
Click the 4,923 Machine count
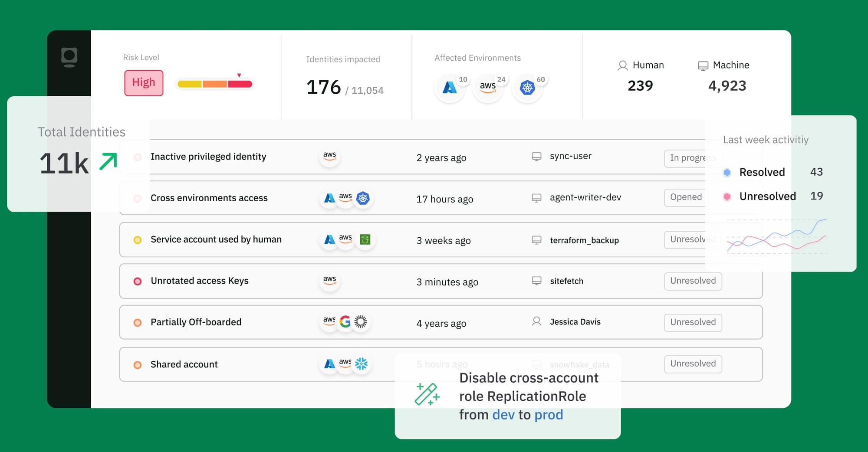(727, 86)
